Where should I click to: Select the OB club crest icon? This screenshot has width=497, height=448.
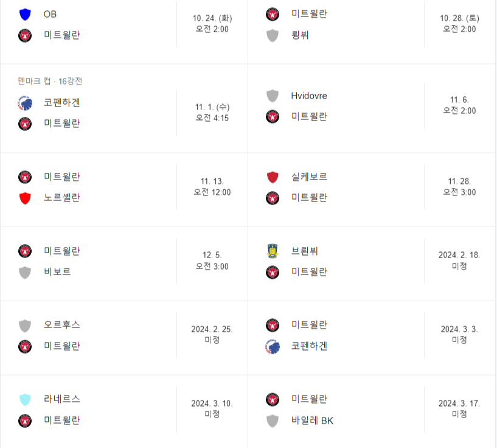pos(25,14)
